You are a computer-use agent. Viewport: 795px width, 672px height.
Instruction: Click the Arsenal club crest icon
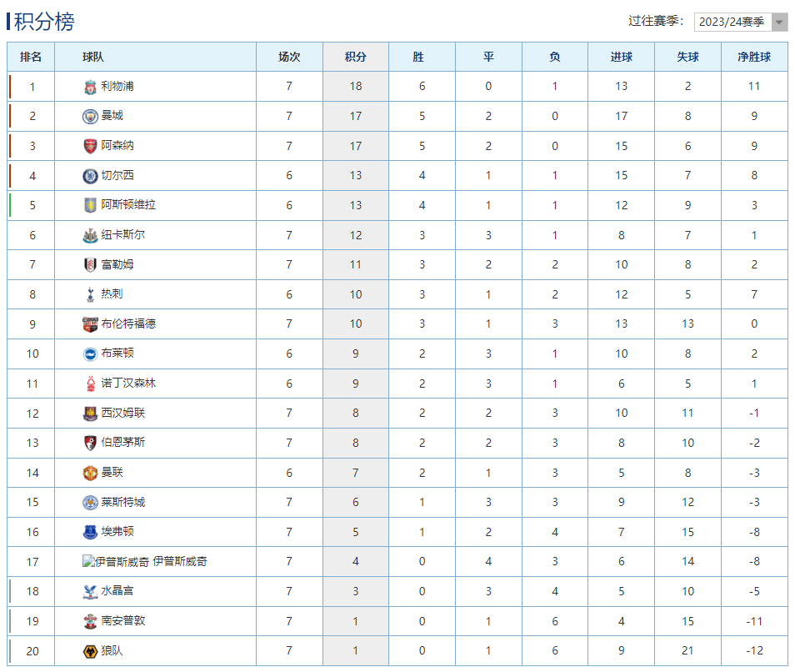90,146
